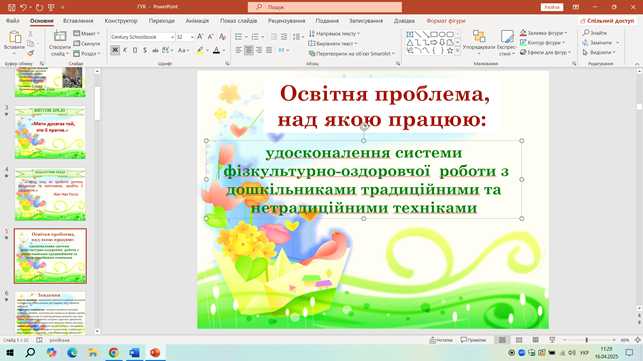
Task: Align text right in paragraph group
Action: tap(259, 50)
